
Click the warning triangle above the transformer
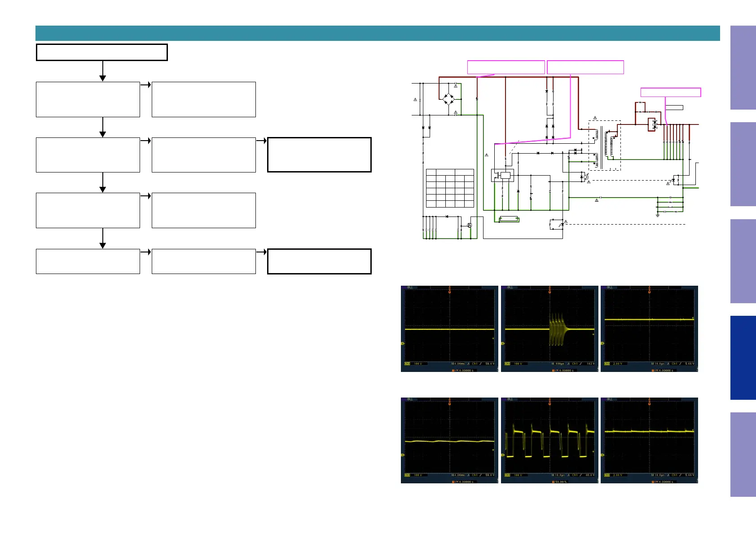click(595, 118)
